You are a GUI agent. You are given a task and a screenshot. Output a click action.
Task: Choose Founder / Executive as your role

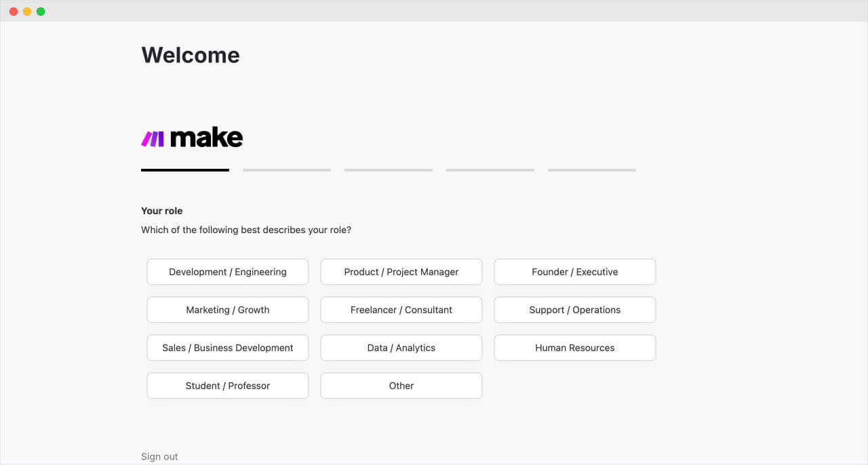click(x=574, y=271)
